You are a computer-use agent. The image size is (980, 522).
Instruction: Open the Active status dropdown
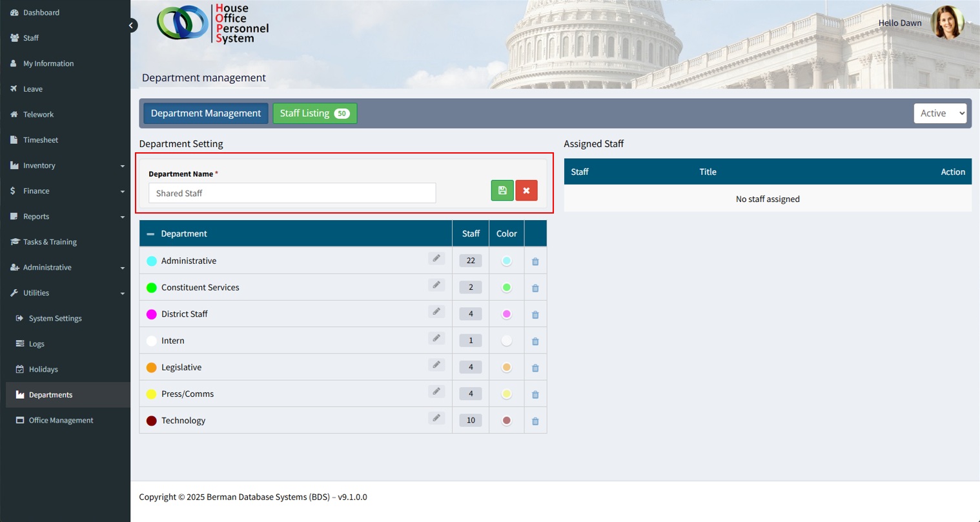(939, 114)
